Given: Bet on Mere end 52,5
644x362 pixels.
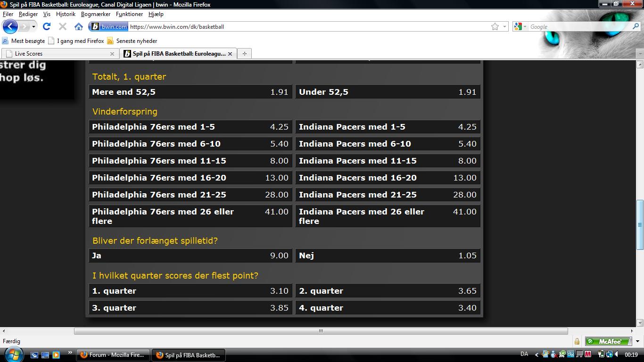Looking at the screenshot, I should [190, 92].
